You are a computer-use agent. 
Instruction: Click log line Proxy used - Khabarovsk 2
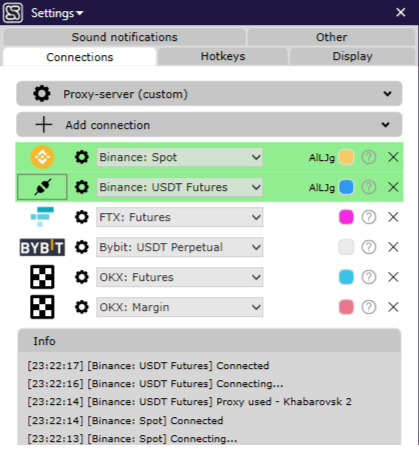point(190,402)
